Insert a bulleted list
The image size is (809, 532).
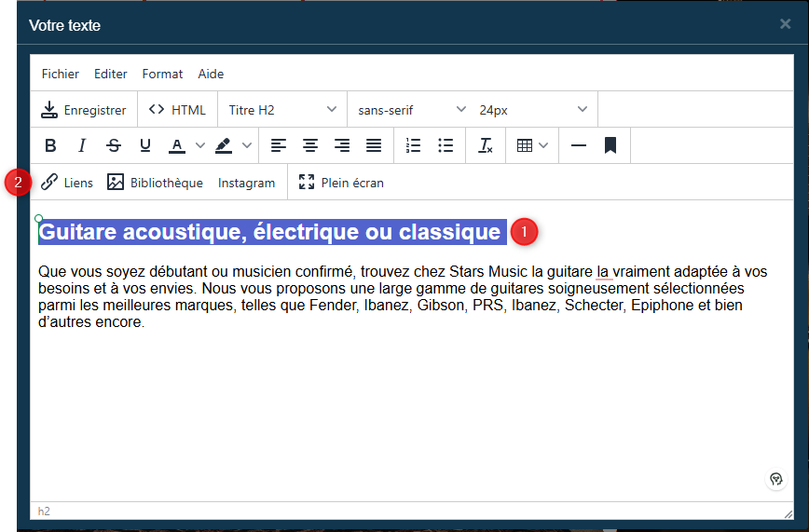tap(446, 145)
